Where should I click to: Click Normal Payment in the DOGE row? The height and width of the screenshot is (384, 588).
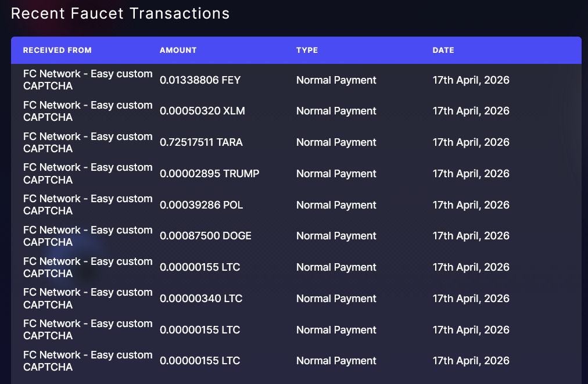coord(336,236)
